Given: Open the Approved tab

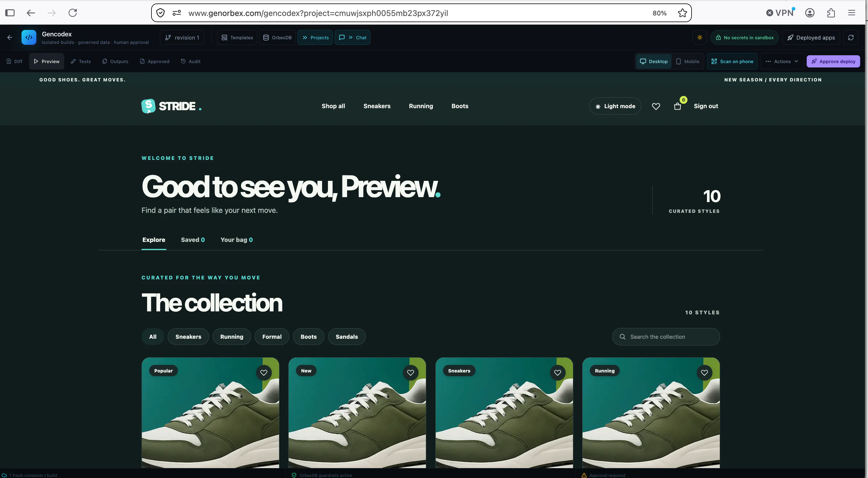Looking at the screenshot, I should (x=155, y=61).
